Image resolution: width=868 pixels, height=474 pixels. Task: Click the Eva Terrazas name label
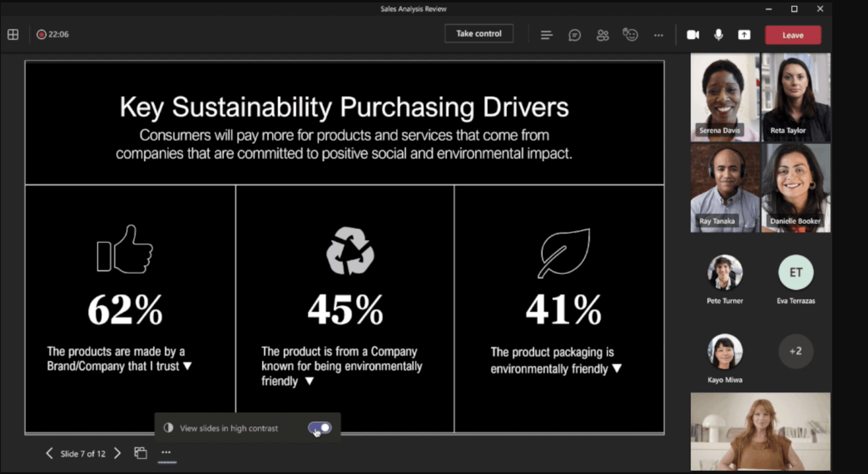pos(796,301)
